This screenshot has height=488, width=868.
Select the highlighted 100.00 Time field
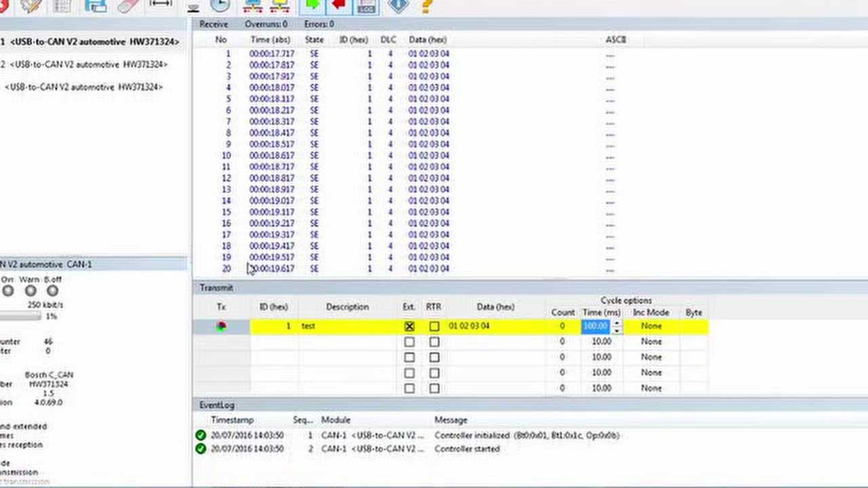[x=595, y=326]
